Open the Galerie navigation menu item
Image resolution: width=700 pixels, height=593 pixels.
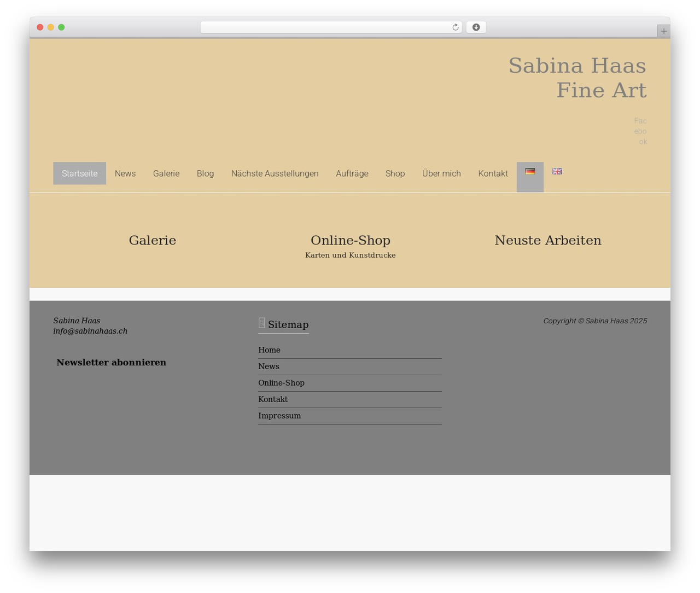(166, 173)
